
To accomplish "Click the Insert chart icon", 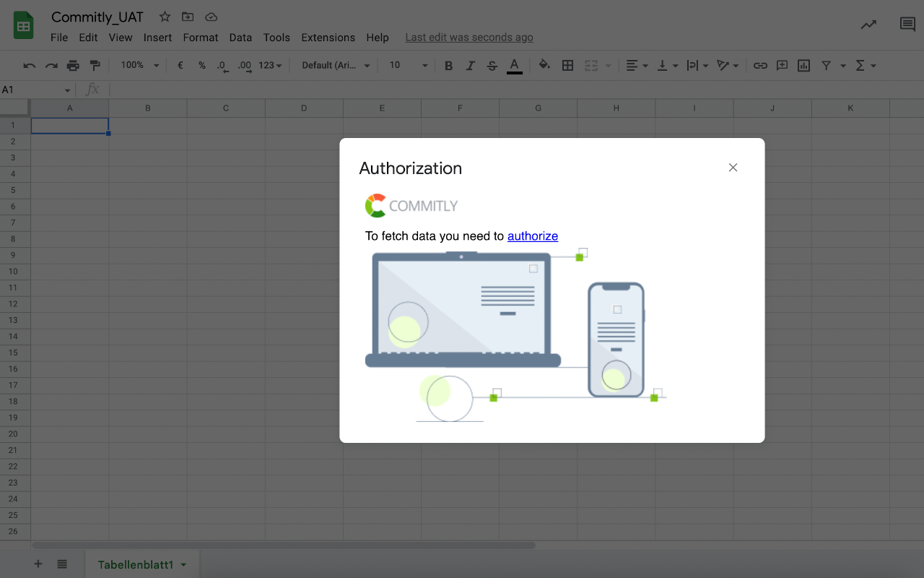I will click(803, 66).
